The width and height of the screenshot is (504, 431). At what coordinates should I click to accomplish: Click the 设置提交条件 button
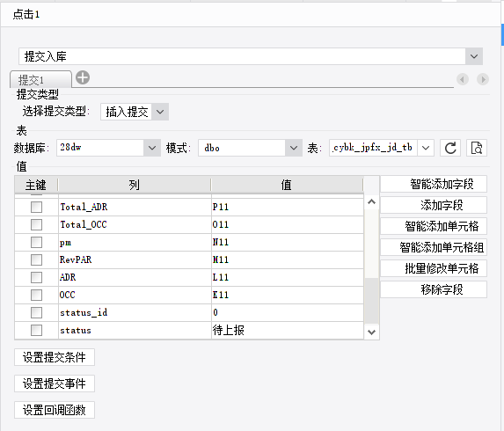tap(55, 357)
